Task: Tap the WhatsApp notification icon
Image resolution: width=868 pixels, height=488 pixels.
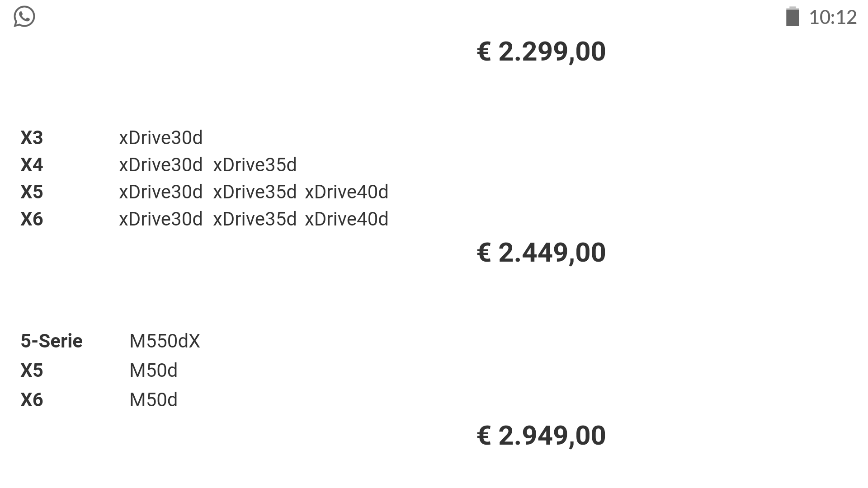Action: coord(24,17)
